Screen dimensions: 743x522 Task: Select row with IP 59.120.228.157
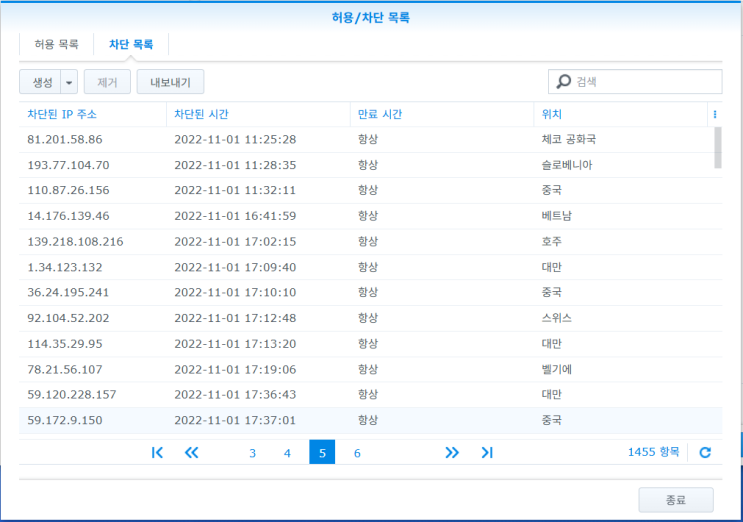pyautogui.click(x=371, y=395)
